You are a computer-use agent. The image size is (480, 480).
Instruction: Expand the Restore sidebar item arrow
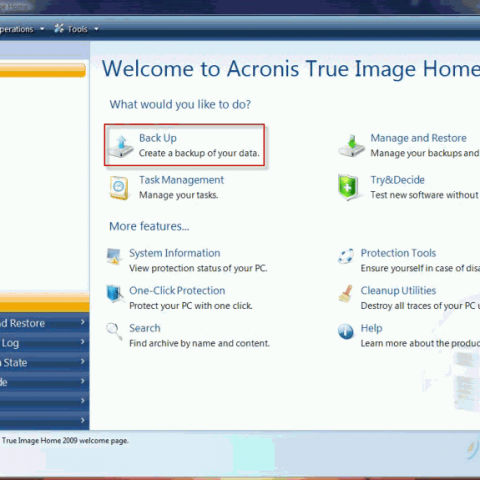[82, 322]
